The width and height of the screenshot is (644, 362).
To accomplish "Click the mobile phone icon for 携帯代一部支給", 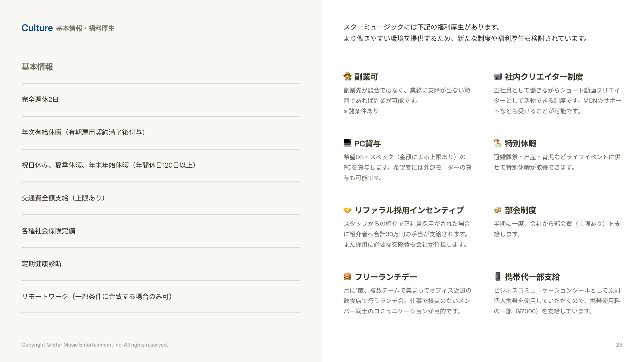I will 498,276.
